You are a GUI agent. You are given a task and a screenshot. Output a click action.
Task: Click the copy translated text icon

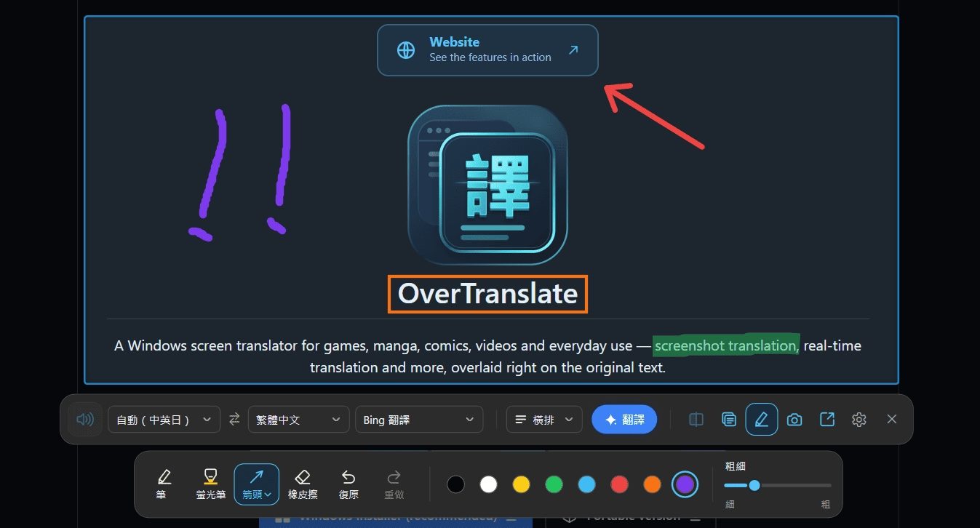pyautogui.click(x=728, y=420)
